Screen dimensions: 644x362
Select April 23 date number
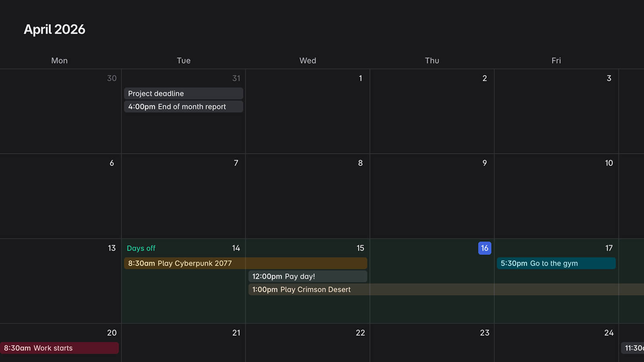485,333
